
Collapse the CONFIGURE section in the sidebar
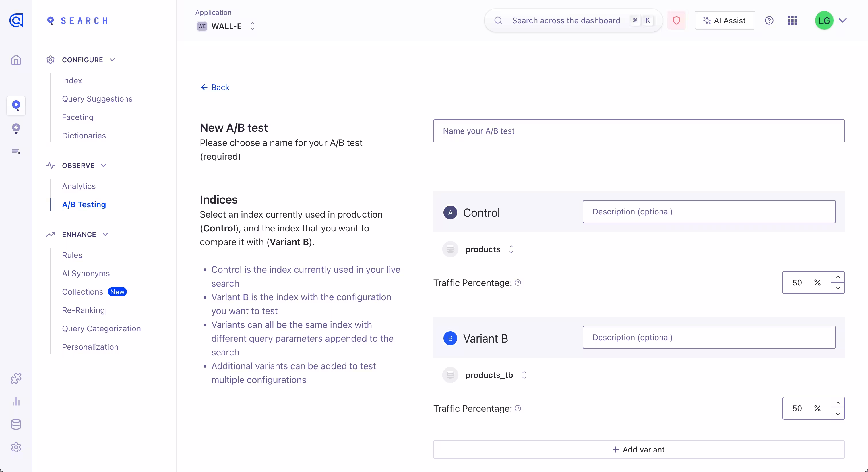point(112,60)
